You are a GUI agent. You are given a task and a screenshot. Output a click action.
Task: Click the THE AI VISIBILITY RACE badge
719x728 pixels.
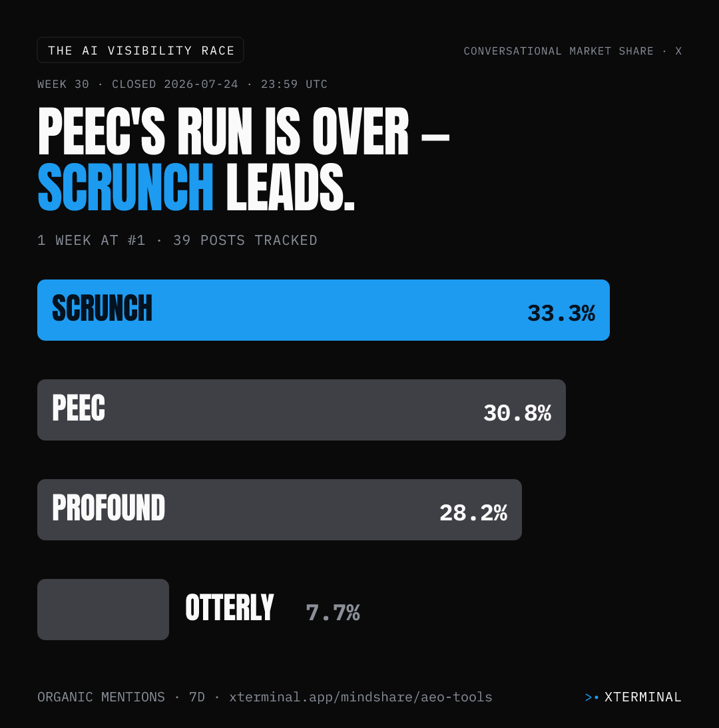tap(140, 50)
